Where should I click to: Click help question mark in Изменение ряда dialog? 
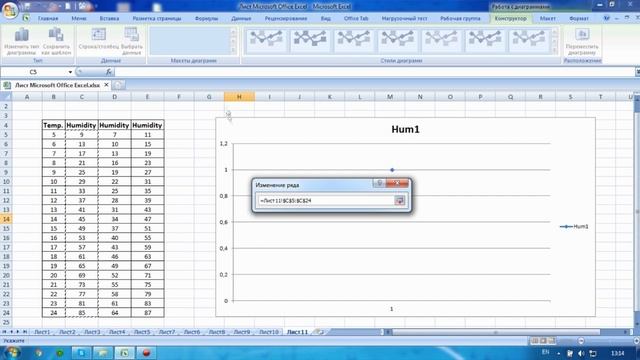click(379, 183)
